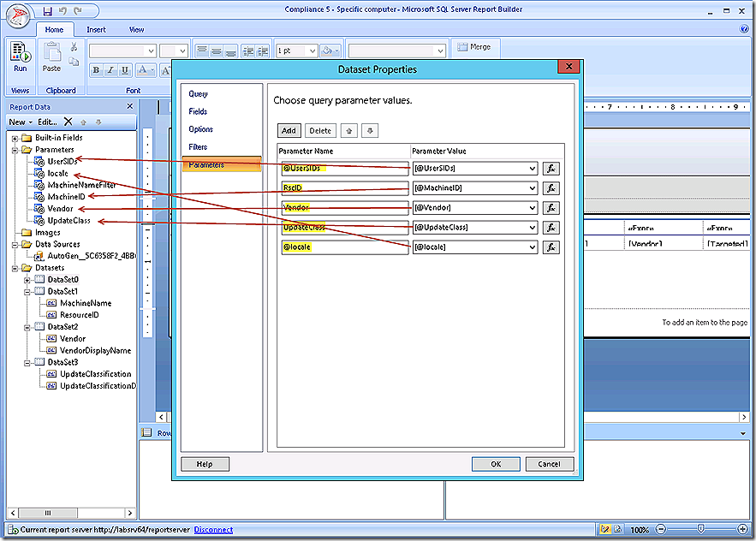
Task: Click the RscID parameter name field
Action: pyautogui.click(x=345, y=188)
